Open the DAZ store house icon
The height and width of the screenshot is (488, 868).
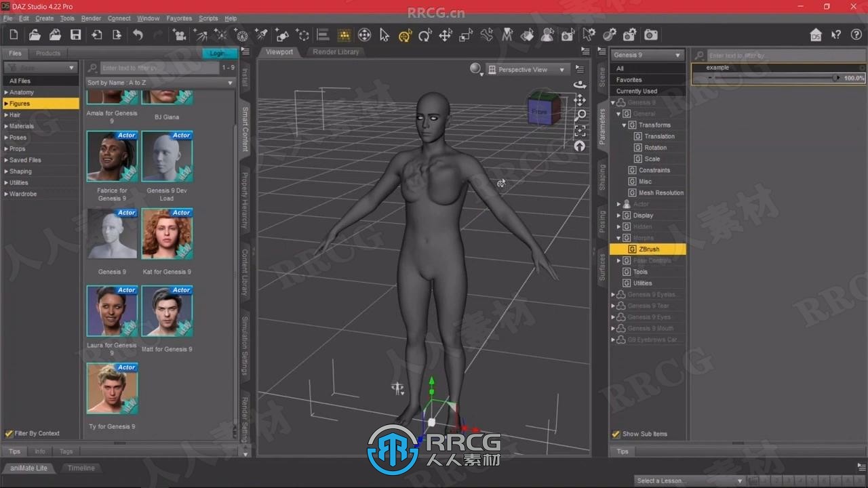[x=816, y=35]
